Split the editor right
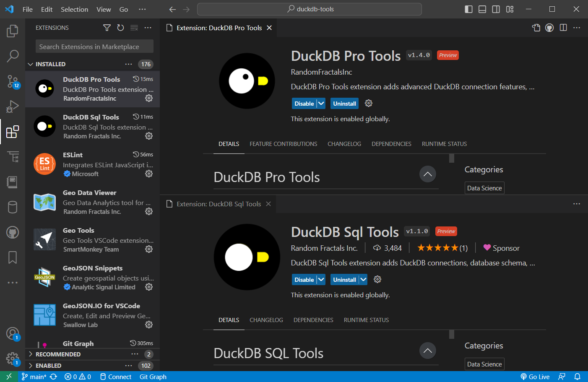This screenshot has height=382, width=588. pyautogui.click(x=563, y=28)
